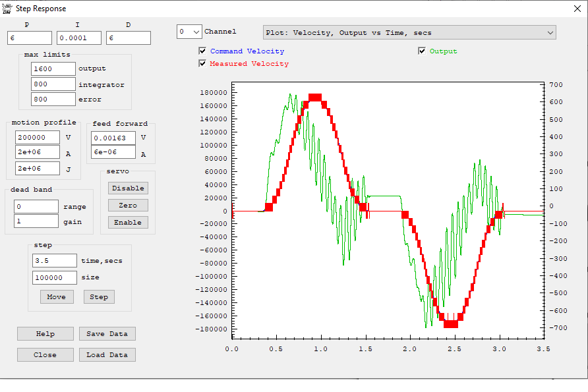Uncheck the Measured Velocity checkbox
Screen dimensions: 588x392
[x=203, y=64]
